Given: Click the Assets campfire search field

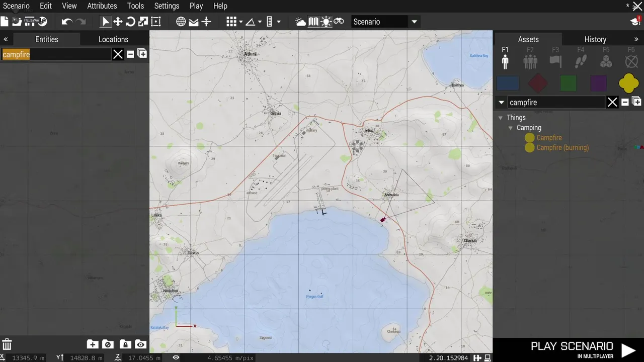Looking at the screenshot, I should [x=556, y=103].
